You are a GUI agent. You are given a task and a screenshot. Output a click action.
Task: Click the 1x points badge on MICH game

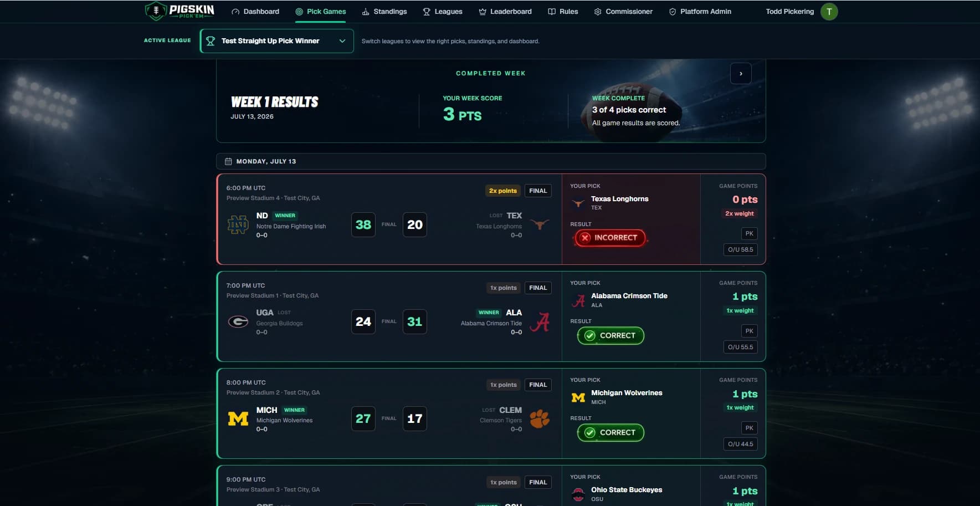click(504, 385)
